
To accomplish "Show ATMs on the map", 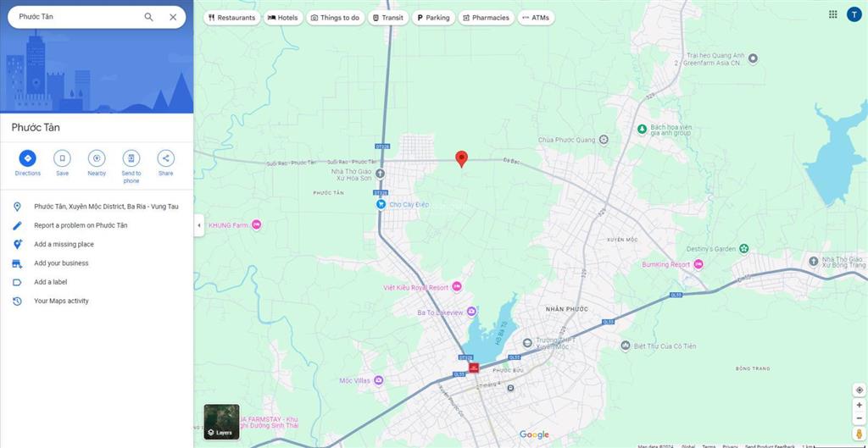I will [536, 18].
